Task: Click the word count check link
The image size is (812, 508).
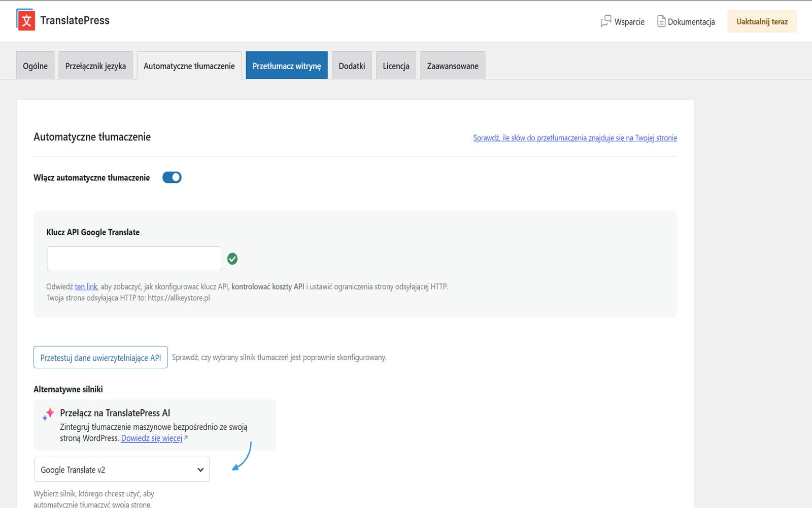Action: pyautogui.click(x=575, y=138)
